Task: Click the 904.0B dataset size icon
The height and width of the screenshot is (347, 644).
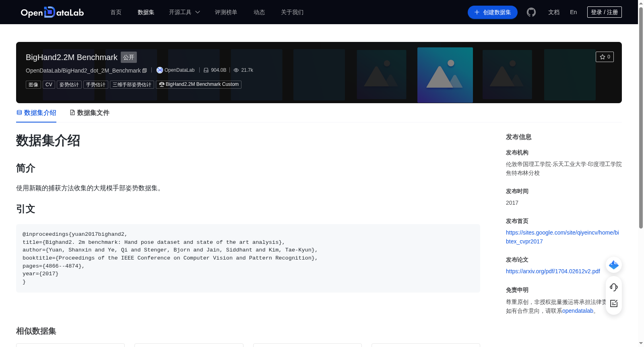Action: pos(206,70)
